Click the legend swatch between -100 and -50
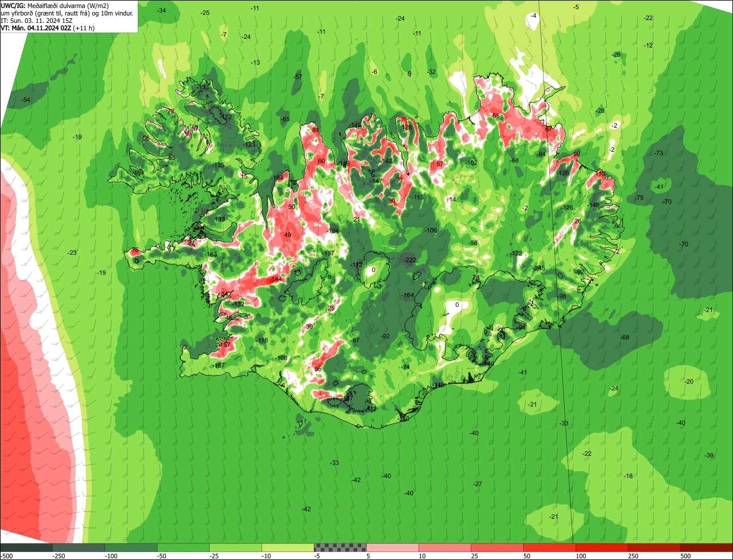 tap(131, 547)
